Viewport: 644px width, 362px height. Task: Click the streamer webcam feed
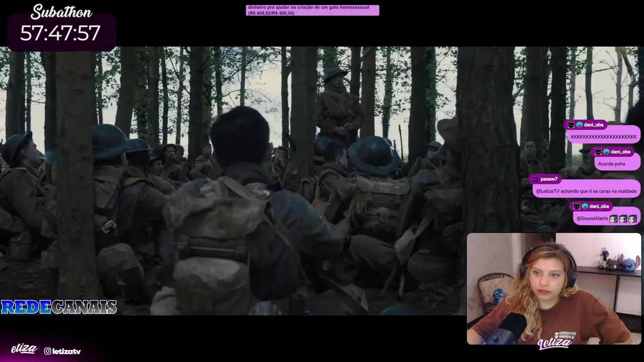coord(554,289)
